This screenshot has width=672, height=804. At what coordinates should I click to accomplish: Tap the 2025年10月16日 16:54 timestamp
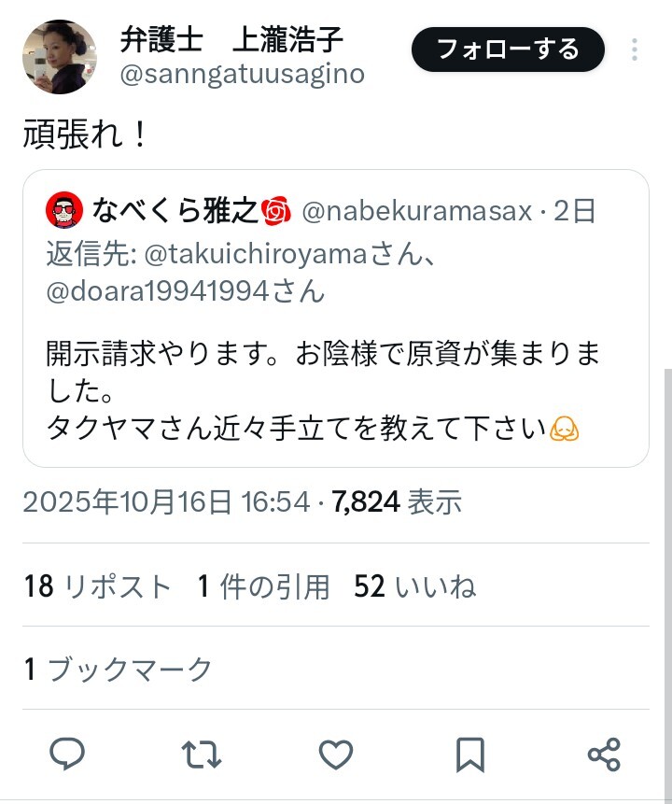click(166, 501)
